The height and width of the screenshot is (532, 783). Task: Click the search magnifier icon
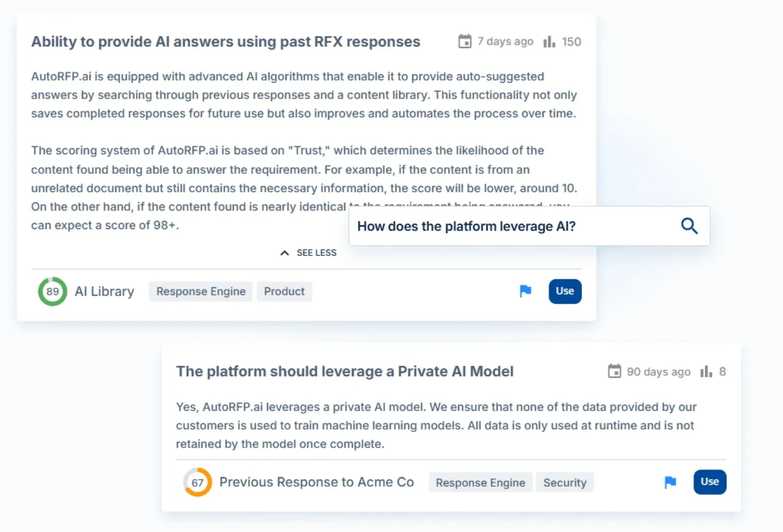click(689, 226)
